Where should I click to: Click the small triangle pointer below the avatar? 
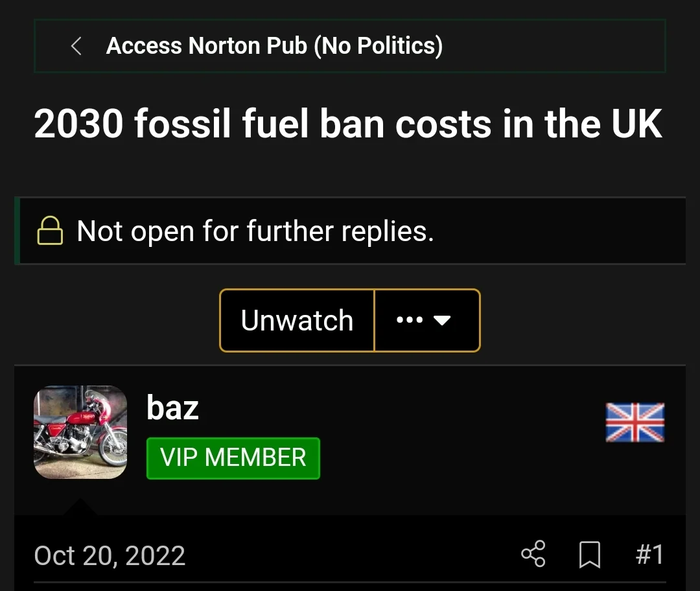click(x=80, y=507)
